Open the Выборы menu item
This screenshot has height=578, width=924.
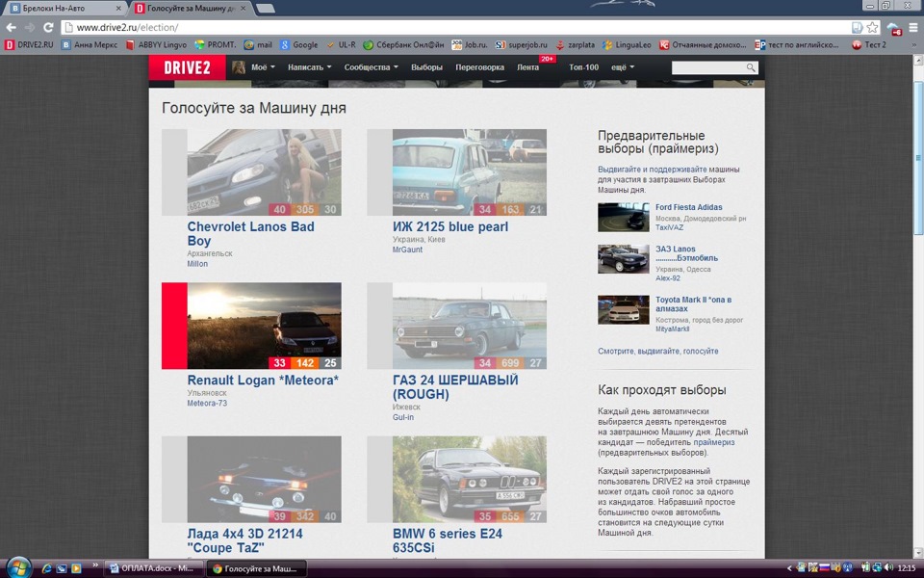[x=426, y=67]
